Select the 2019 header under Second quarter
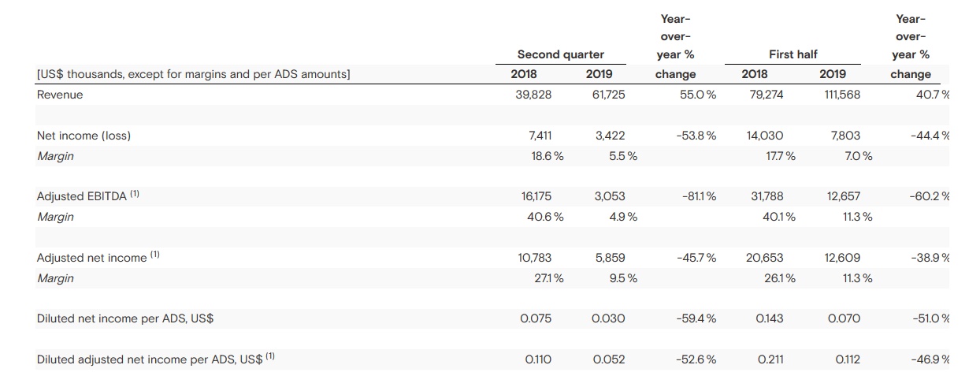 coord(600,74)
